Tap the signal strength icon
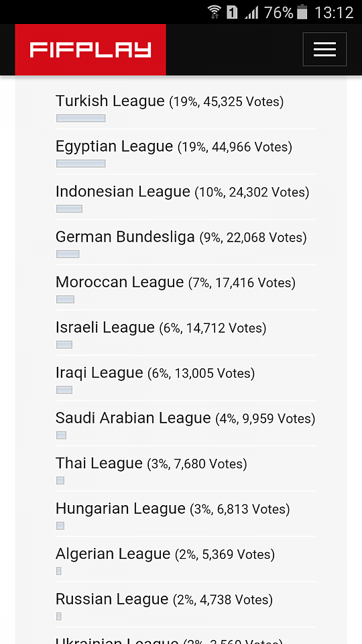The height and width of the screenshot is (644, 362). coord(251,13)
